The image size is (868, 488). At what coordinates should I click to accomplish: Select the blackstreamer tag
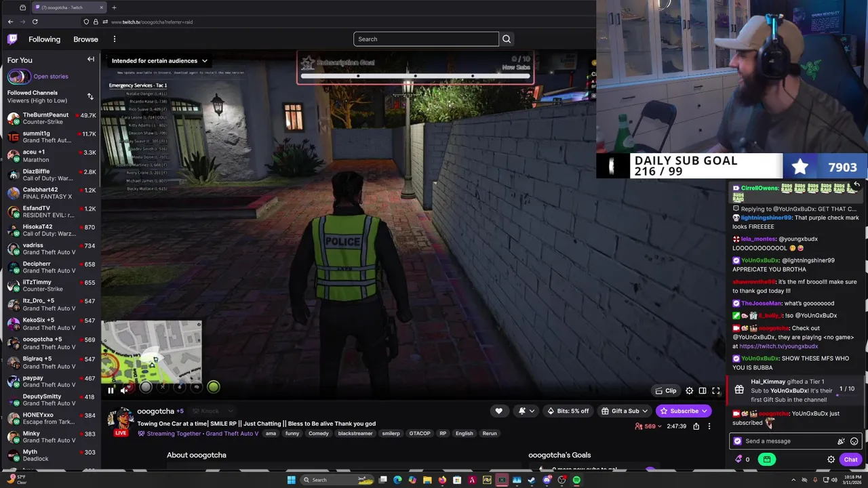[x=355, y=434]
